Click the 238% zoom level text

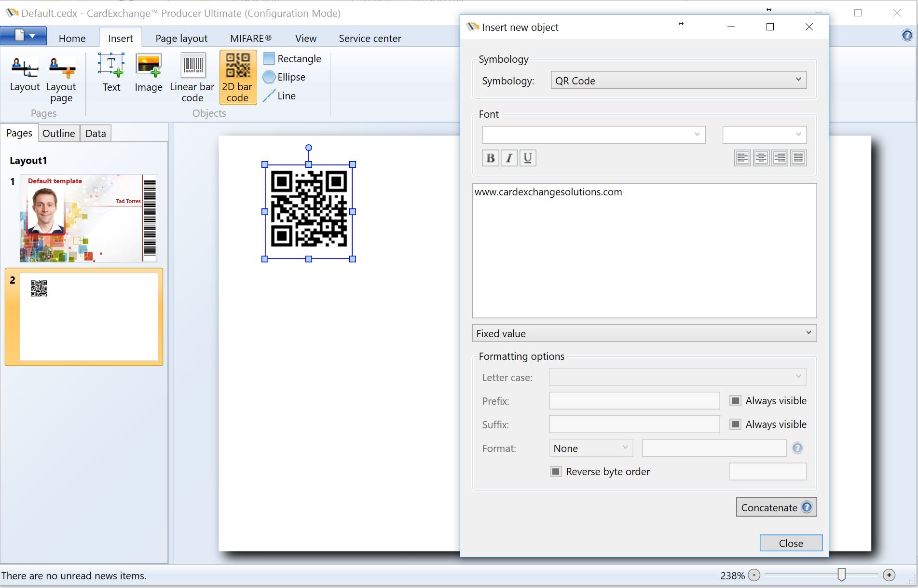point(732,575)
